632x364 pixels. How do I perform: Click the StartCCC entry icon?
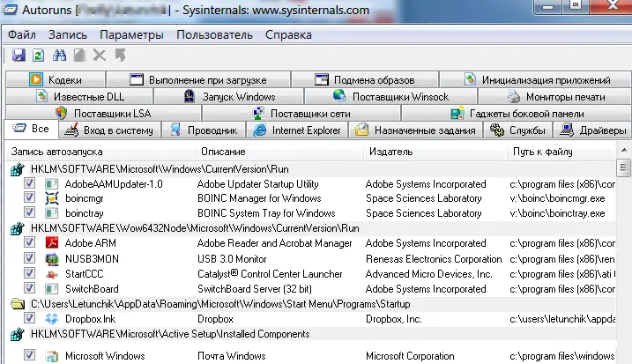(x=52, y=274)
